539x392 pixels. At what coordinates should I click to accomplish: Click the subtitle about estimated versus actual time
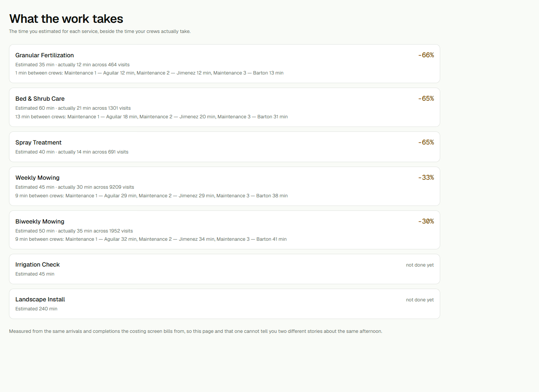(x=100, y=31)
